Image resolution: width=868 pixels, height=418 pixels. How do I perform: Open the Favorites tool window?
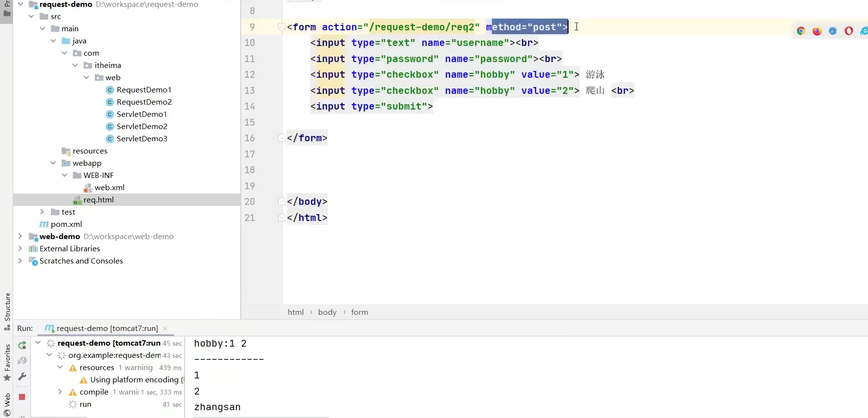click(7, 363)
